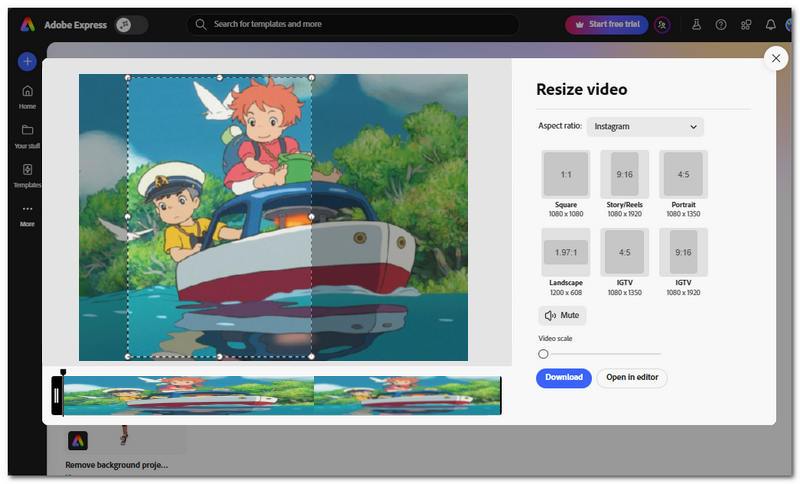Mute the video audio
The image size is (800, 484).
pyautogui.click(x=562, y=316)
